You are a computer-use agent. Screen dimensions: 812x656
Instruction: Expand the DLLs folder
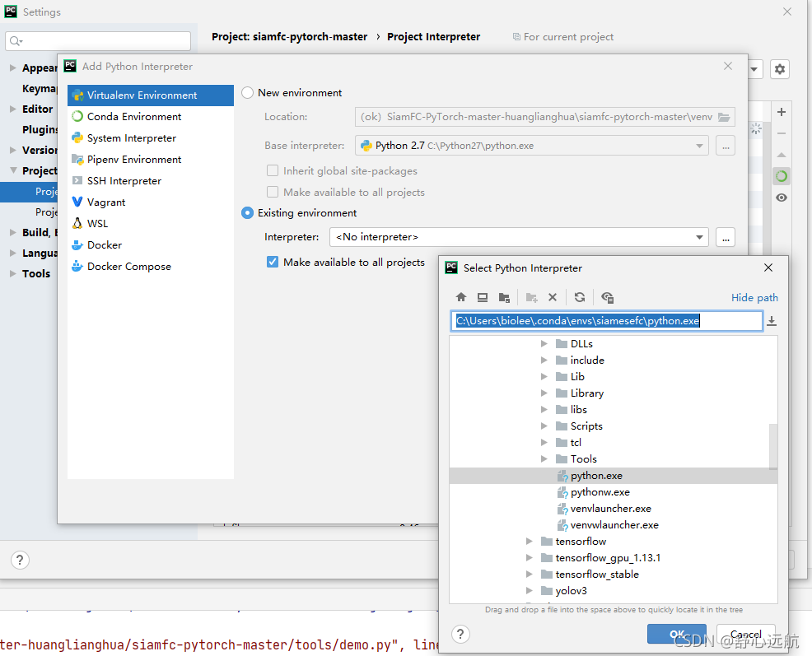coord(544,343)
